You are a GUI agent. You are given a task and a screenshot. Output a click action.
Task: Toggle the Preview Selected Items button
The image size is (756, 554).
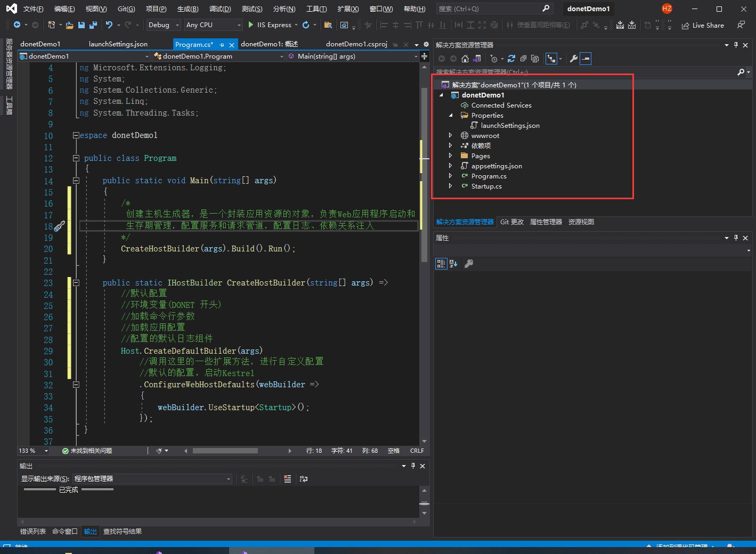[586, 59]
